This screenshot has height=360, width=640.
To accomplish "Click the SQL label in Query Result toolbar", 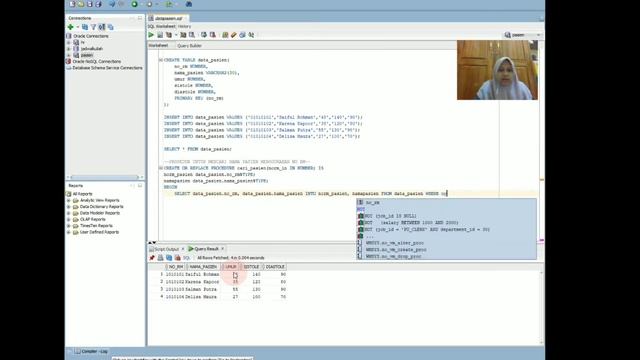I will 187,258.
